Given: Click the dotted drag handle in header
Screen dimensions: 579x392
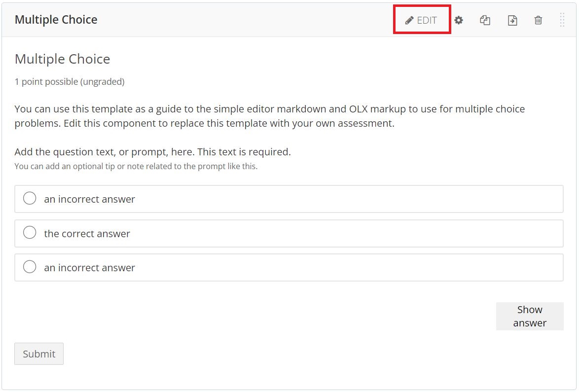Looking at the screenshot, I should (x=562, y=20).
